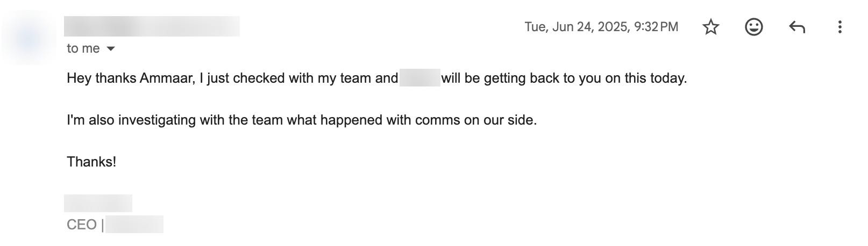Reply using the curved arrow icon
The width and height of the screenshot is (868, 246).
[797, 27]
